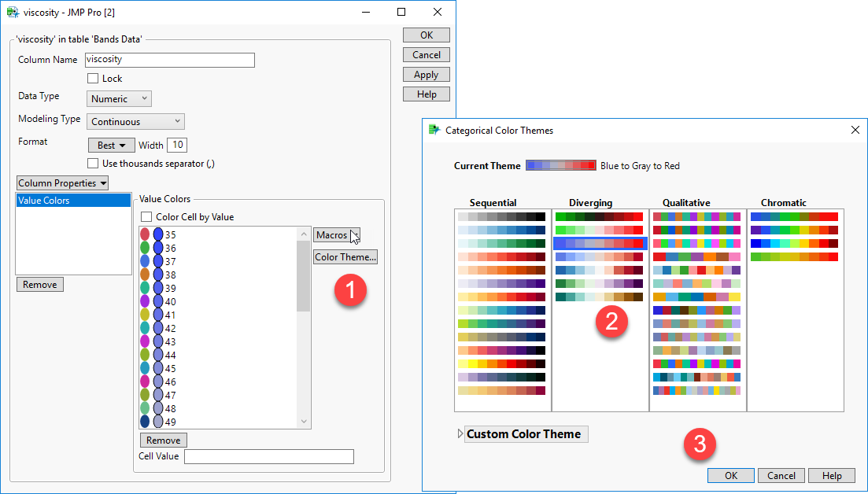Open the Format Best dropdown

(x=110, y=145)
